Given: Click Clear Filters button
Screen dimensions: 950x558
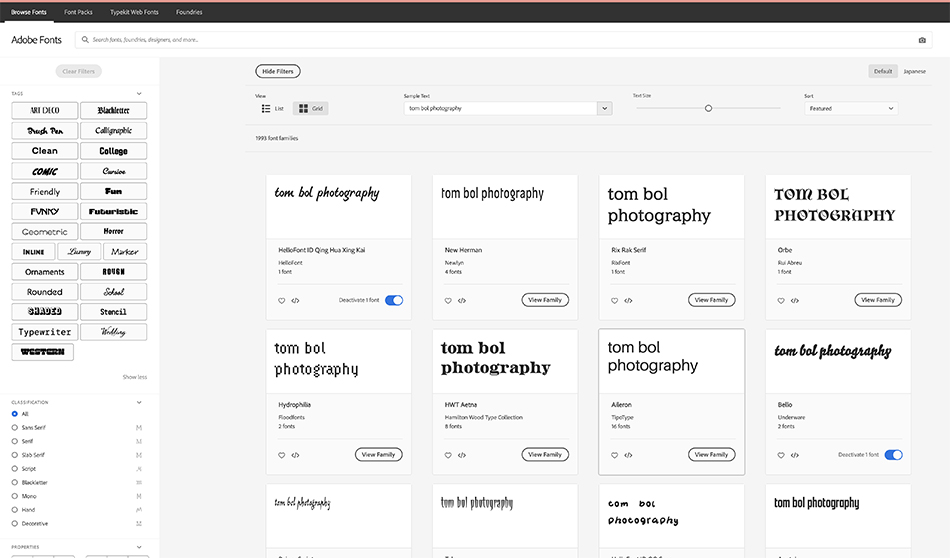Looking at the screenshot, I should click(x=79, y=71).
